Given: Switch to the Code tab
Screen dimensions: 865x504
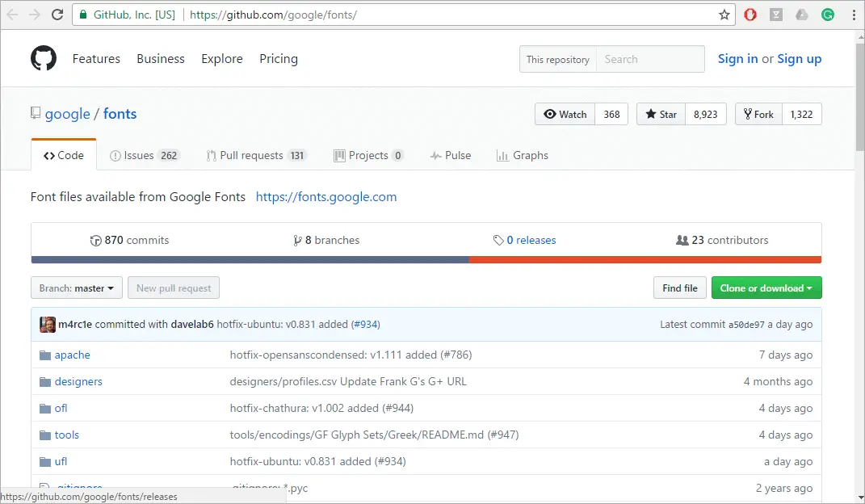Looking at the screenshot, I should click(x=64, y=156).
